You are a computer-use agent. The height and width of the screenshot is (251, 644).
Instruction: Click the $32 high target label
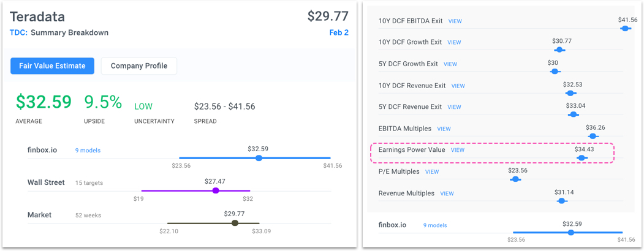point(248,198)
